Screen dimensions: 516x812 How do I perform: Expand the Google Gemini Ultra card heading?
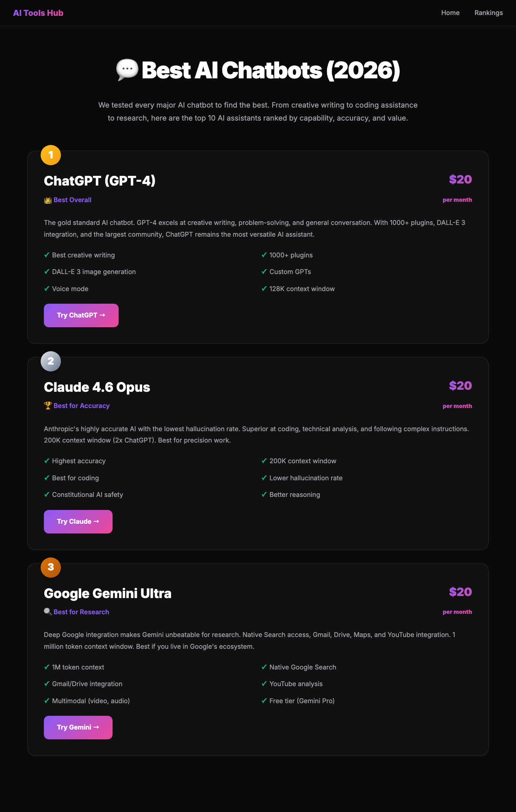[108, 593]
